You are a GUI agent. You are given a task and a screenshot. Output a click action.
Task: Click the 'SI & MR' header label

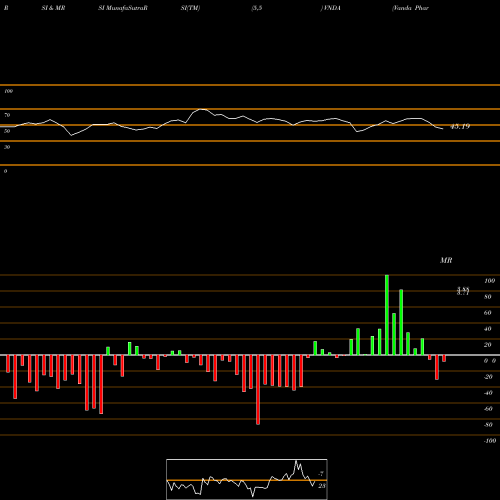click(53, 8)
